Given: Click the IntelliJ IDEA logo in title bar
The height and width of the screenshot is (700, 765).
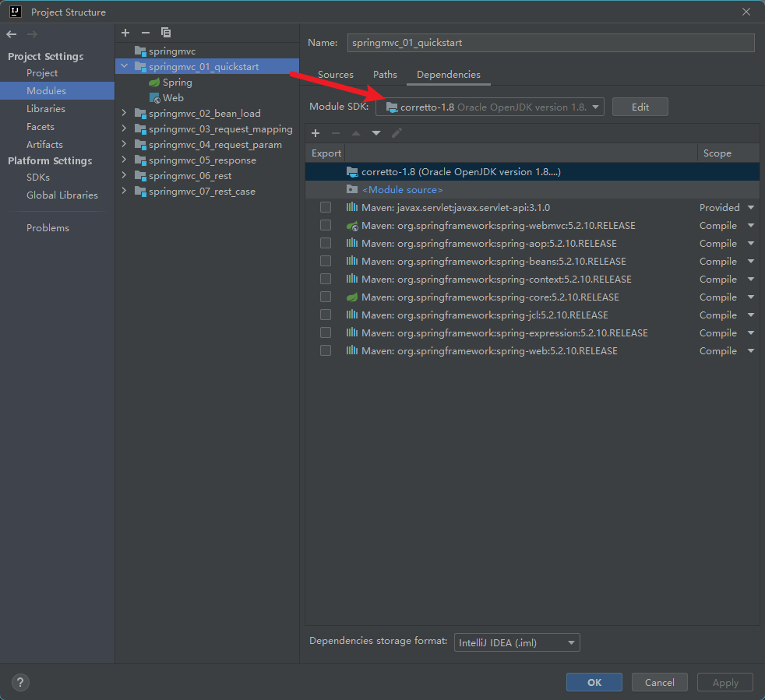Looking at the screenshot, I should click(16, 12).
